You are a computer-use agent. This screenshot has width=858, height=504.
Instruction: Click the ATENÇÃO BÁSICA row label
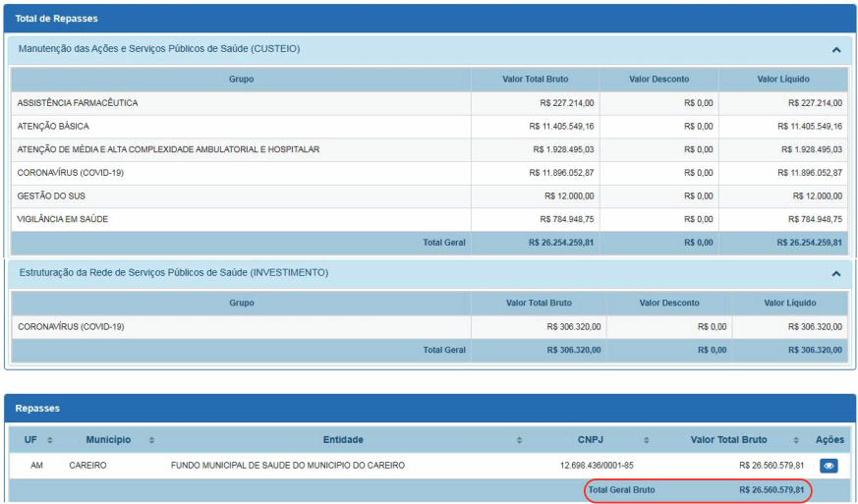pos(53,127)
